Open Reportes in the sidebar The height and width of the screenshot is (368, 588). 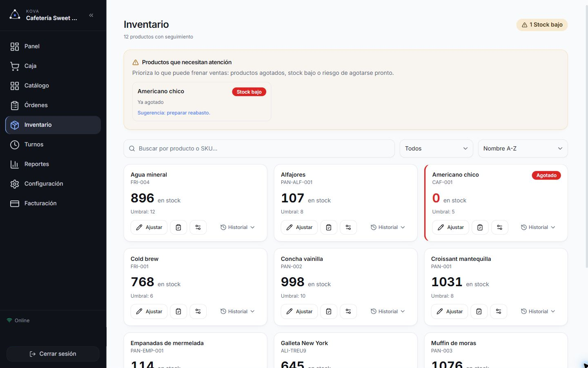coord(53,164)
